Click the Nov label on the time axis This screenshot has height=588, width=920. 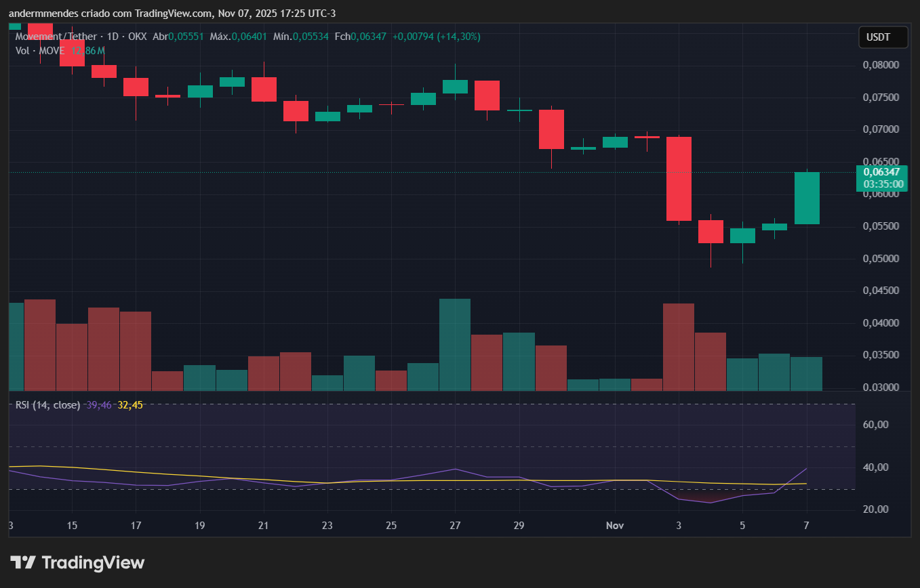pyautogui.click(x=615, y=525)
